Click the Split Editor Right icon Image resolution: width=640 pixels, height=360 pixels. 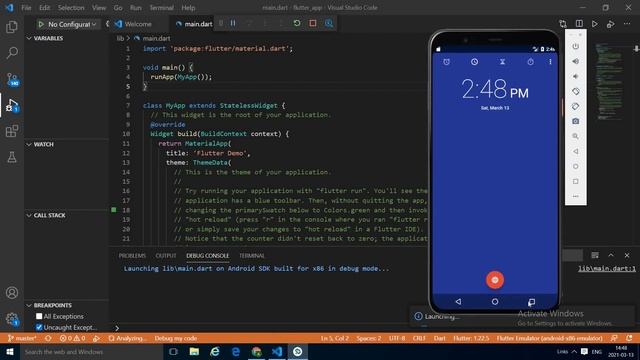tap(579, 24)
